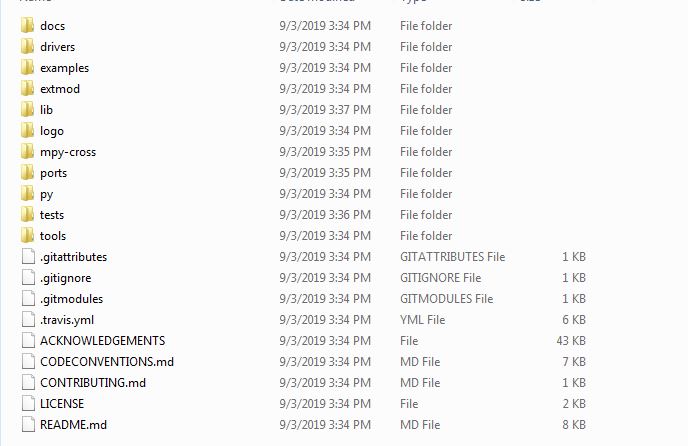Select the mpy-cross folder icon

click(x=27, y=152)
